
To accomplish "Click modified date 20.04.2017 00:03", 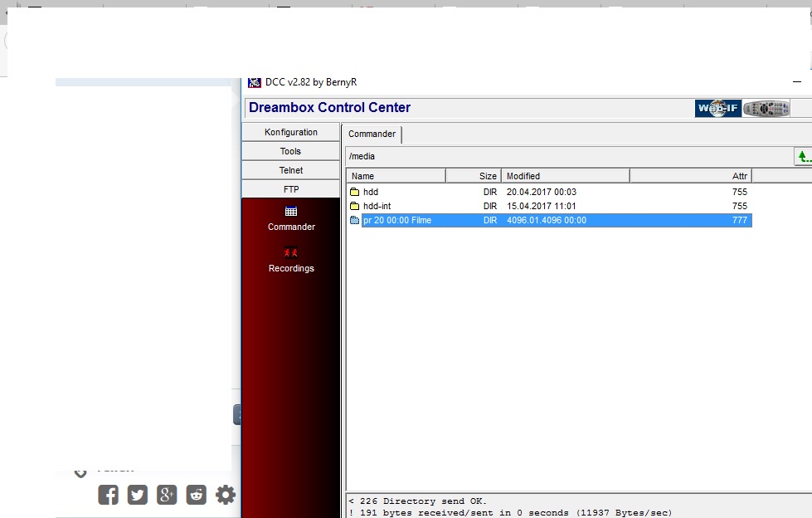I will [x=541, y=192].
